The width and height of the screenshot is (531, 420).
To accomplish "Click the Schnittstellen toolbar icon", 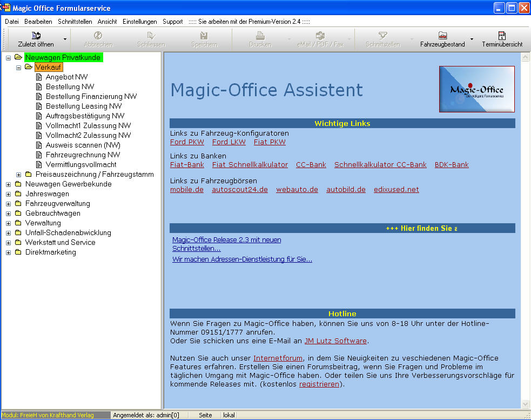I will click(x=382, y=35).
